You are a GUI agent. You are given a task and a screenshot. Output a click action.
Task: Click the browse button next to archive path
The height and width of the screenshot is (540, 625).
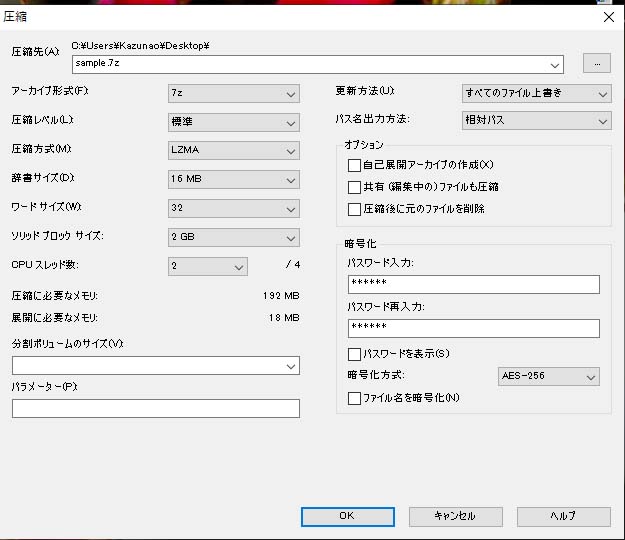(x=596, y=64)
